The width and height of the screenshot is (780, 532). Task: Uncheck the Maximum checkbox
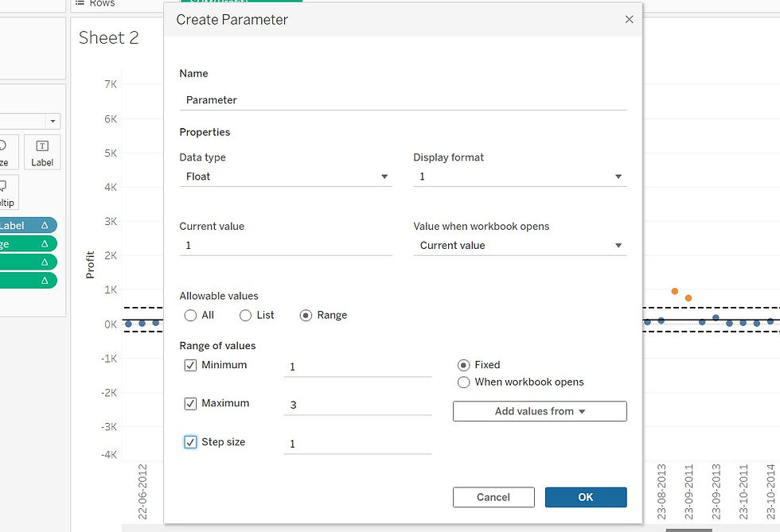coord(190,404)
